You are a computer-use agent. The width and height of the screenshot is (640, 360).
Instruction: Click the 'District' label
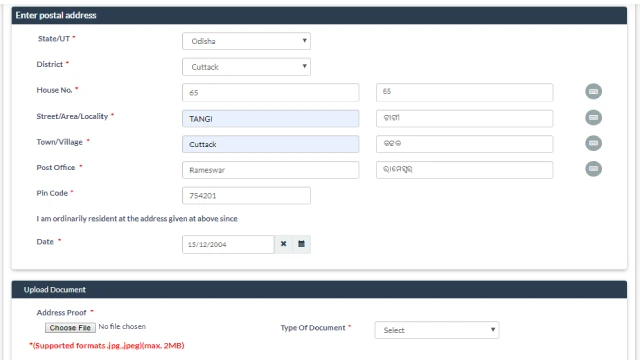pyautogui.click(x=49, y=64)
